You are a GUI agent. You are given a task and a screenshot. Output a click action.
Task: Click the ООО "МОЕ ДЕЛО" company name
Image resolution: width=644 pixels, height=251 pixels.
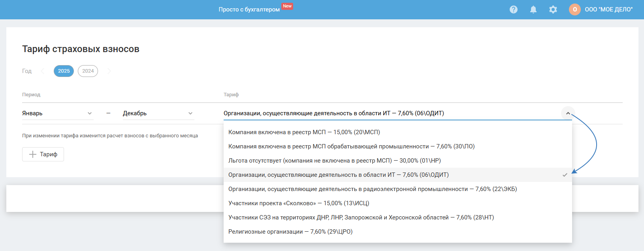tap(608, 9)
